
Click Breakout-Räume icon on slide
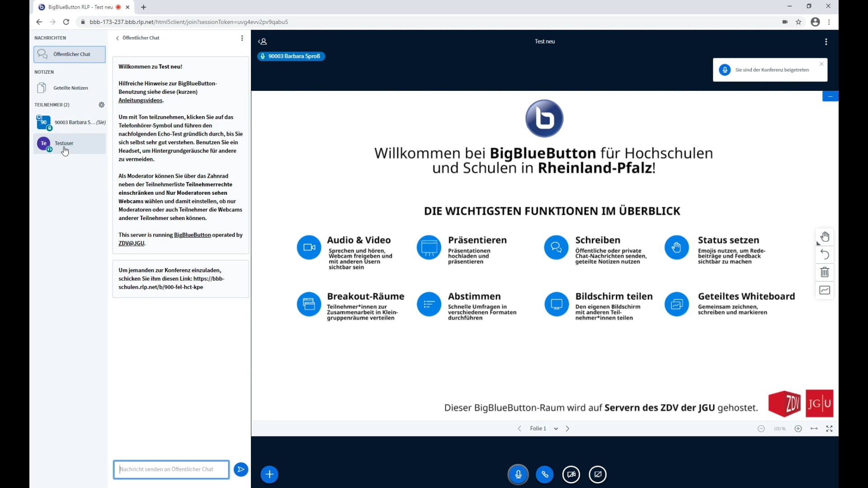309,304
